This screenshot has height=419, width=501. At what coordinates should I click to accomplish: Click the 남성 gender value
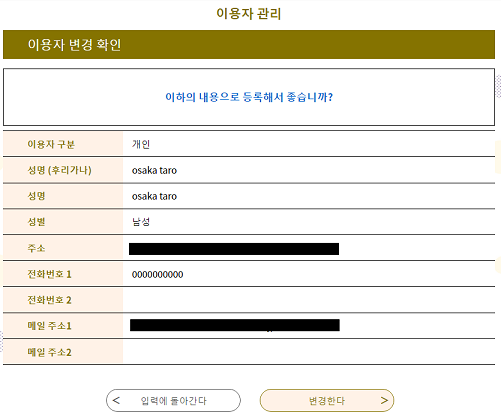tap(141, 222)
